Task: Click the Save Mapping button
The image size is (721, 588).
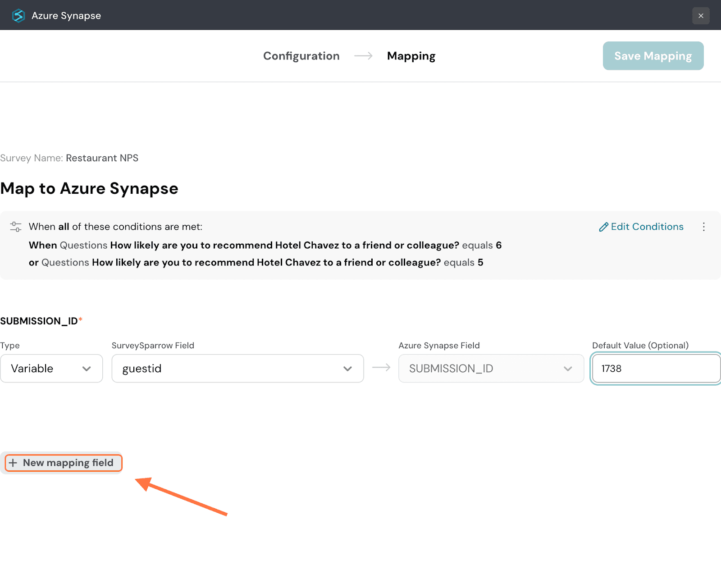Action: point(653,56)
